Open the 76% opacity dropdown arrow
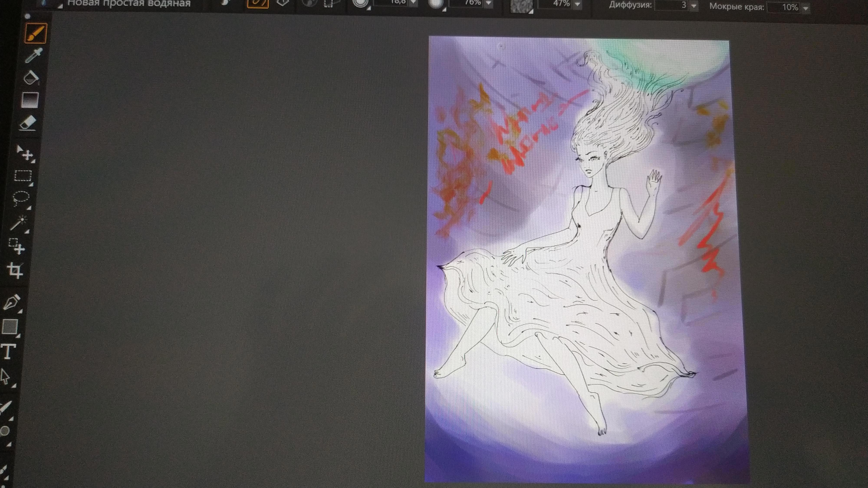This screenshot has height=488, width=868. (x=489, y=3)
